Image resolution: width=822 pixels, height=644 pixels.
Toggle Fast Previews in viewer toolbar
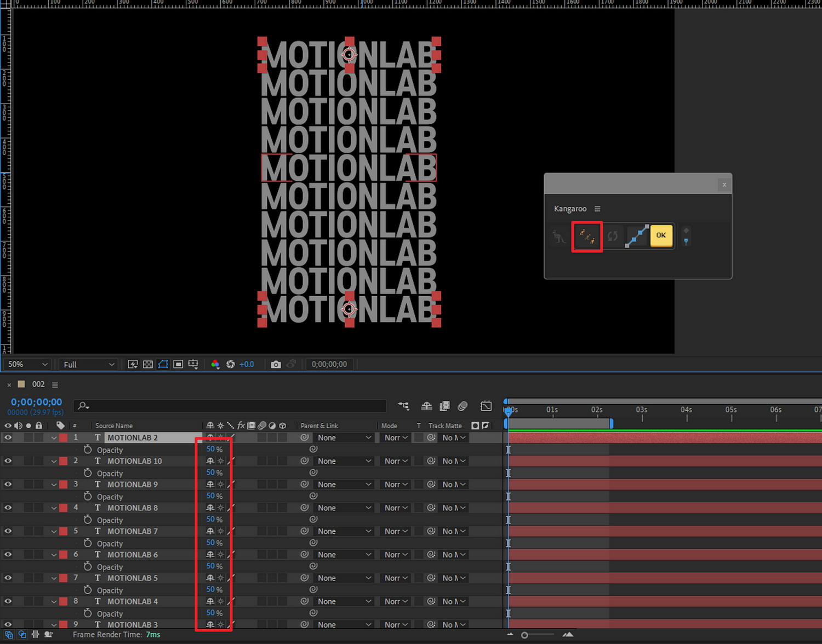[x=133, y=364]
